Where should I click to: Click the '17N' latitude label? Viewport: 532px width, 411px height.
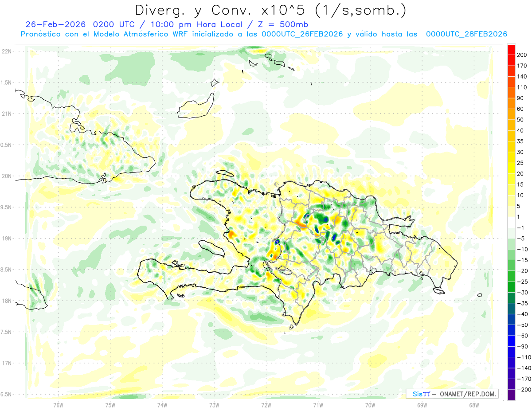pos(7,364)
